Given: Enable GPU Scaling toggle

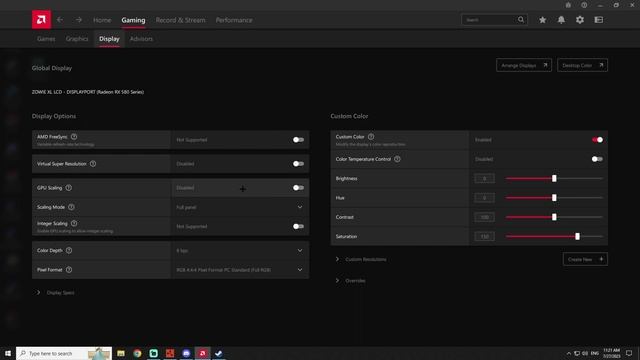Looking at the screenshot, I should [x=298, y=188].
